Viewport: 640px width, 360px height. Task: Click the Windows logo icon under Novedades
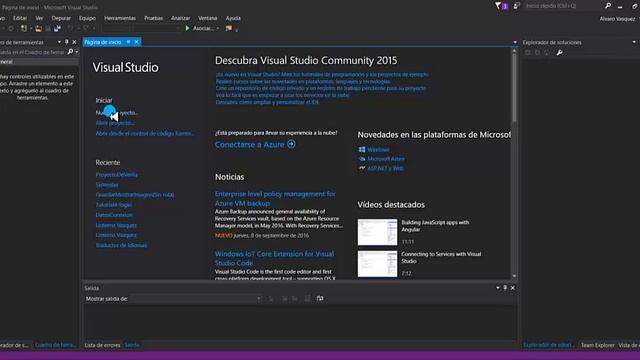coord(362,149)
